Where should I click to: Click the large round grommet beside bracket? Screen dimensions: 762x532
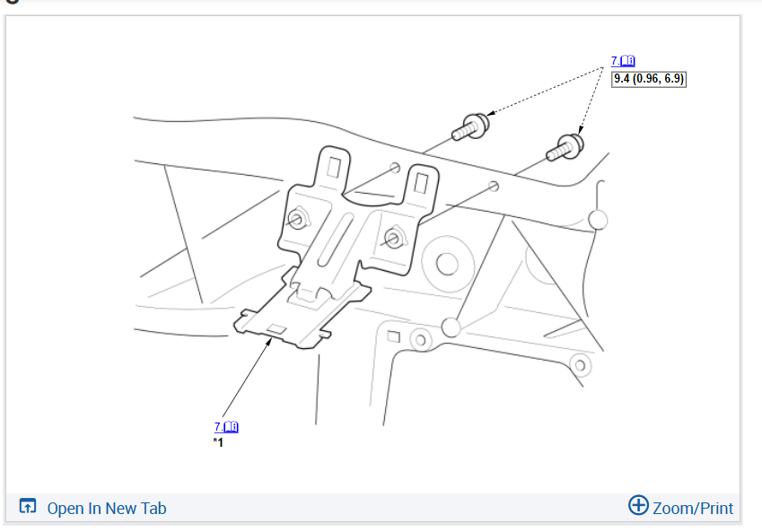tap(447, 264)
